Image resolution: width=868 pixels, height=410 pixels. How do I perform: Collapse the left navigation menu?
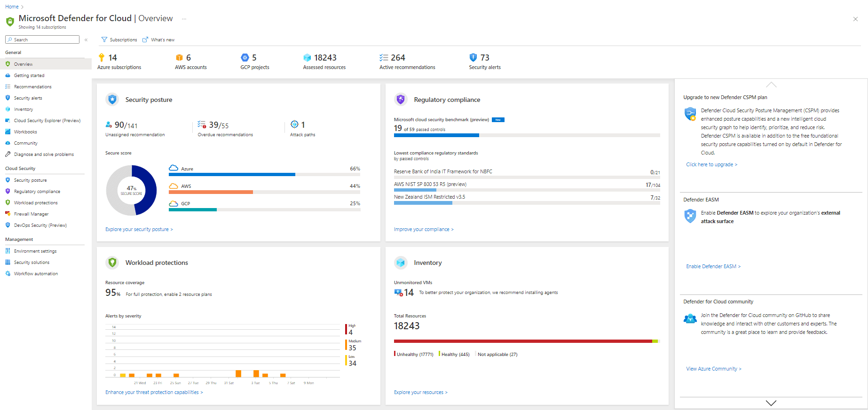coord(86,40)
